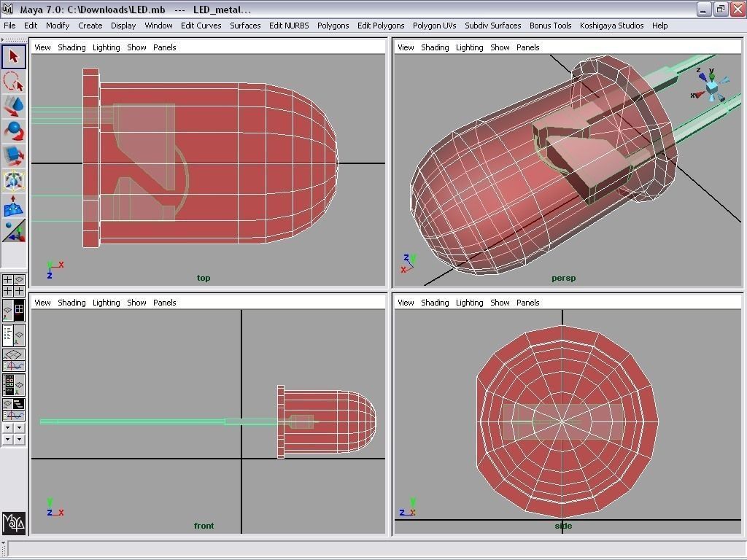
Task: Open Show menu of the front viewport
Action: click(x=136, y=303)
